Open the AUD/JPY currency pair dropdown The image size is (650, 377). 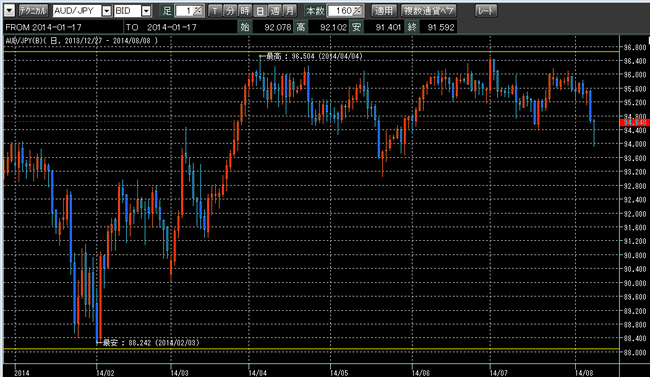coord(107,11)
